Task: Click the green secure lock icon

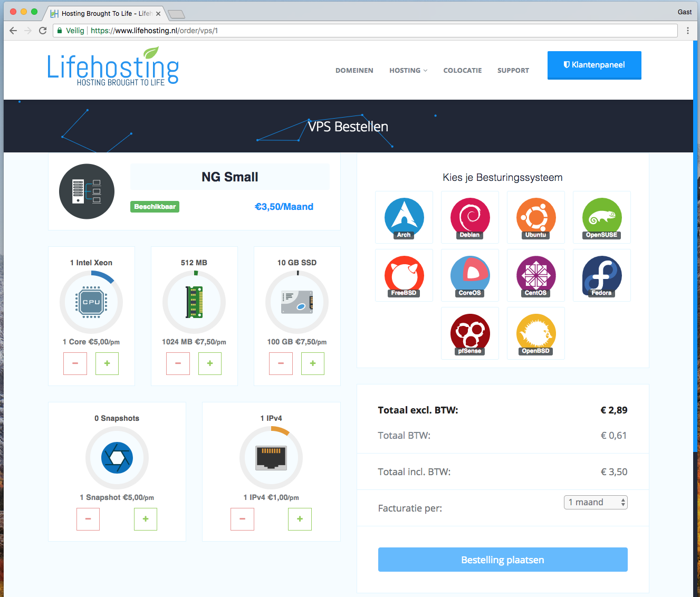Action: click(60, 31)
